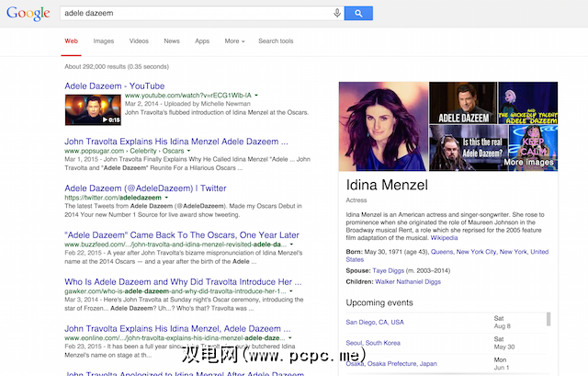
Task: Expand the More dropdown menu
Action: click(x=234, y=40)
